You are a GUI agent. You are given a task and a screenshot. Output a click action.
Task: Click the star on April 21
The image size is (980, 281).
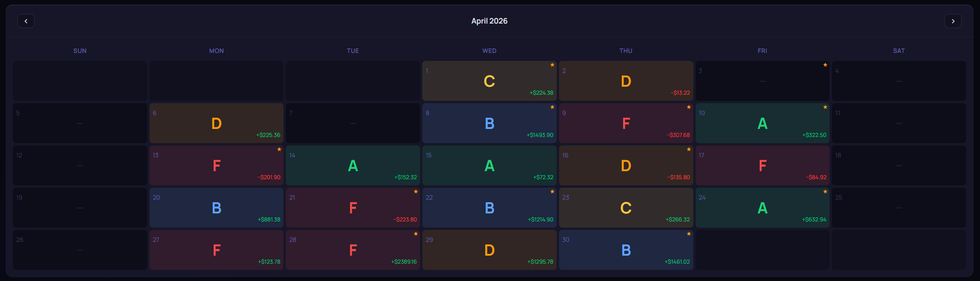point(416,192)
